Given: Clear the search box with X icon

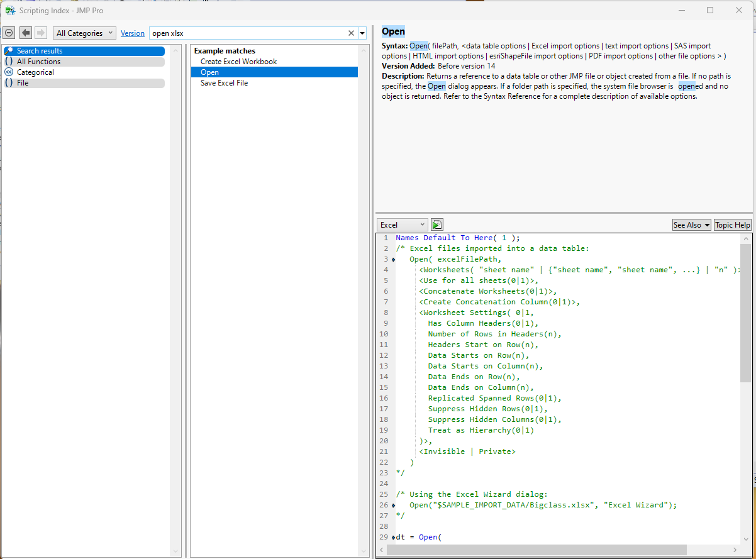Looking at the screenshot, I should click(351, 33).
